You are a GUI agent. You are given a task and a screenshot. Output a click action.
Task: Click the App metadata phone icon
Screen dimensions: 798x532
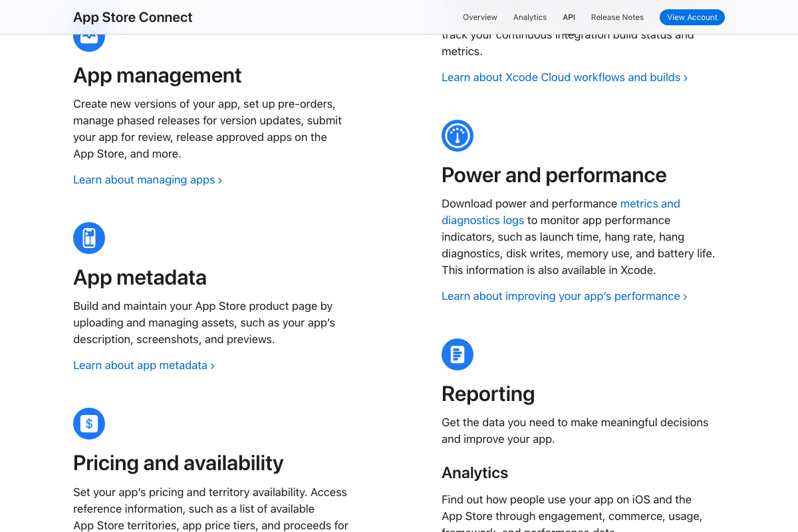coord(89,237)
